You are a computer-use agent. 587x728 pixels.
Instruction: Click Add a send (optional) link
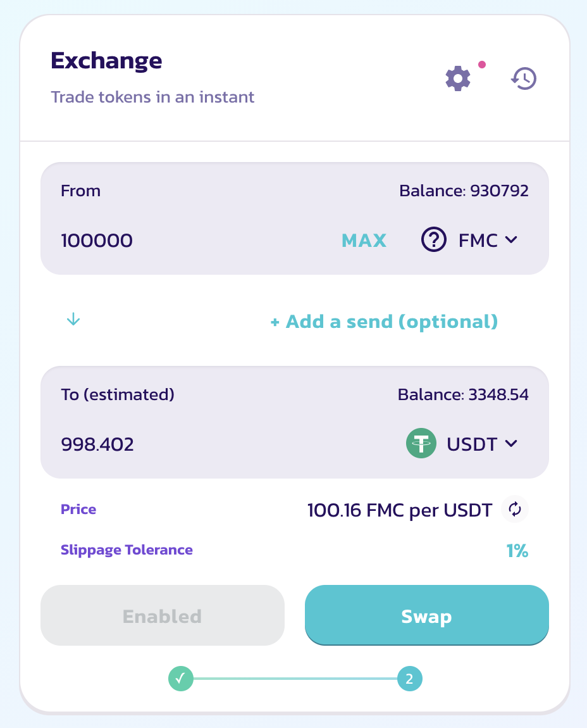tap(384, 322)
